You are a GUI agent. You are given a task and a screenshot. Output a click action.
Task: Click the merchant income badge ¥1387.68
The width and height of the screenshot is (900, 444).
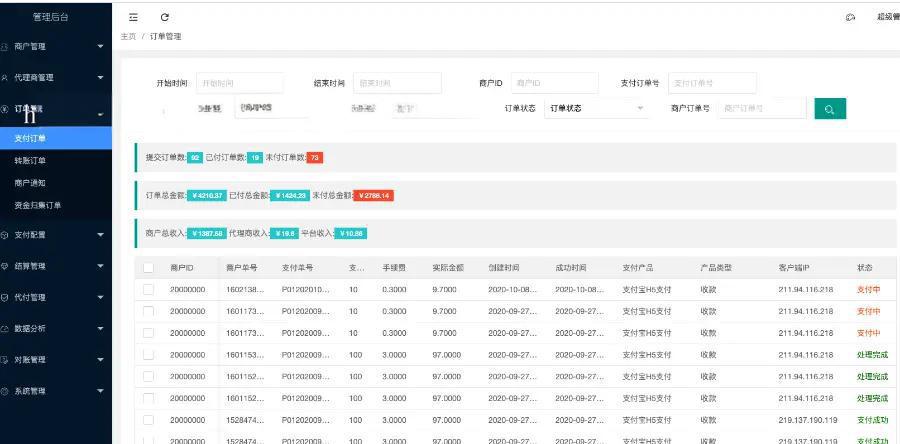pos(207,233)
